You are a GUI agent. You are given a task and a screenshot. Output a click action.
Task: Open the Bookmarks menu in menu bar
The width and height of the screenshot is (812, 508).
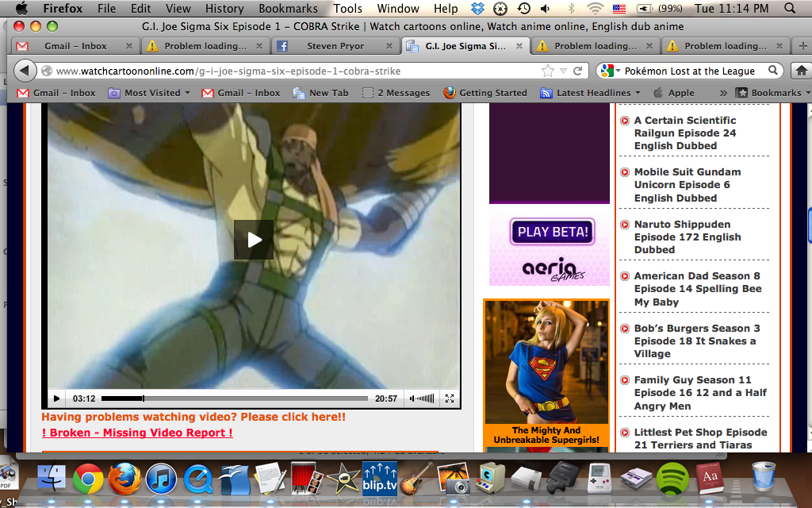pos(288,8)
